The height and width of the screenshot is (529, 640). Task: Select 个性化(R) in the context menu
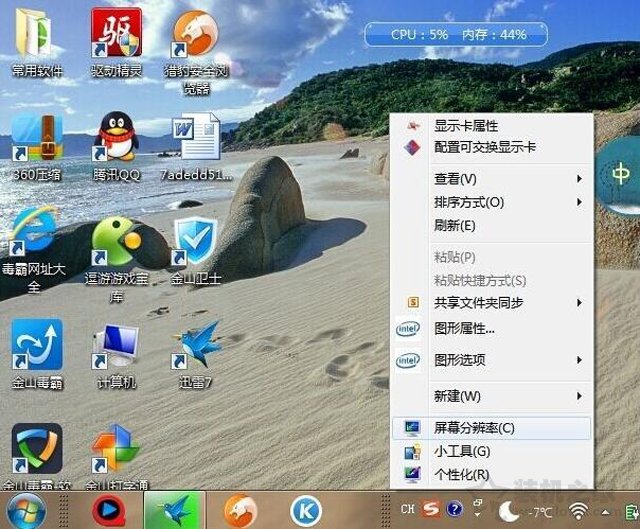tap(461, 474)
